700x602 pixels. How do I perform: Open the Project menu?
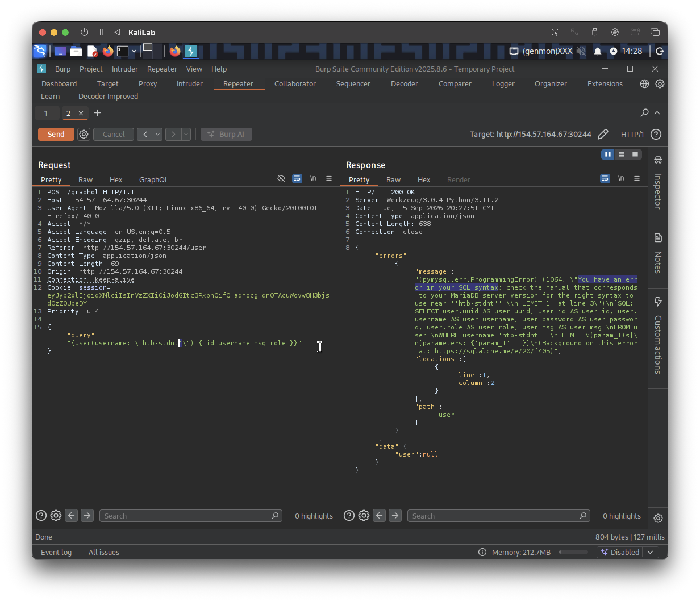(x=91, y=69)
